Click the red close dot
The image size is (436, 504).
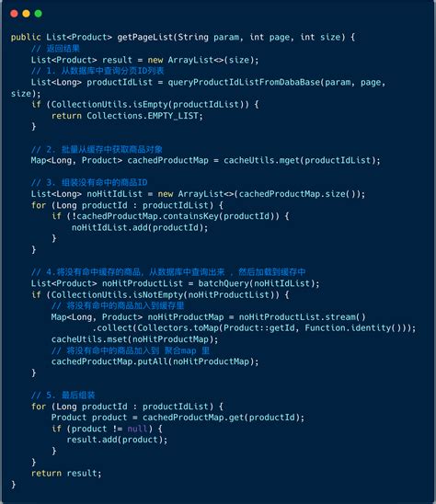(14, 14)
